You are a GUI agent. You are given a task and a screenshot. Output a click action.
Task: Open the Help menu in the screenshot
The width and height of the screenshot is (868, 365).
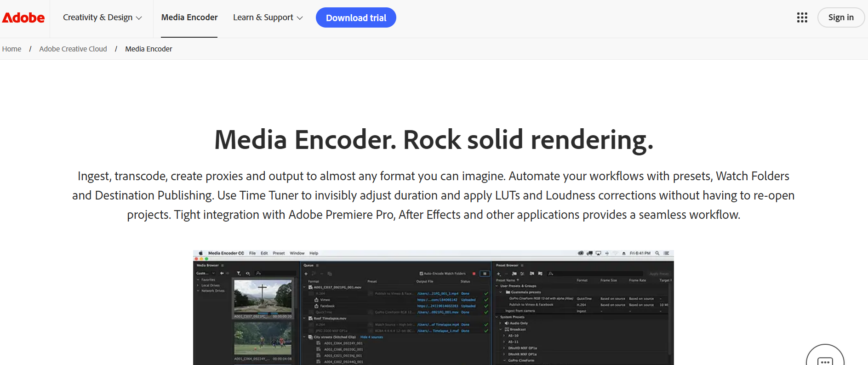pos(314,253)
